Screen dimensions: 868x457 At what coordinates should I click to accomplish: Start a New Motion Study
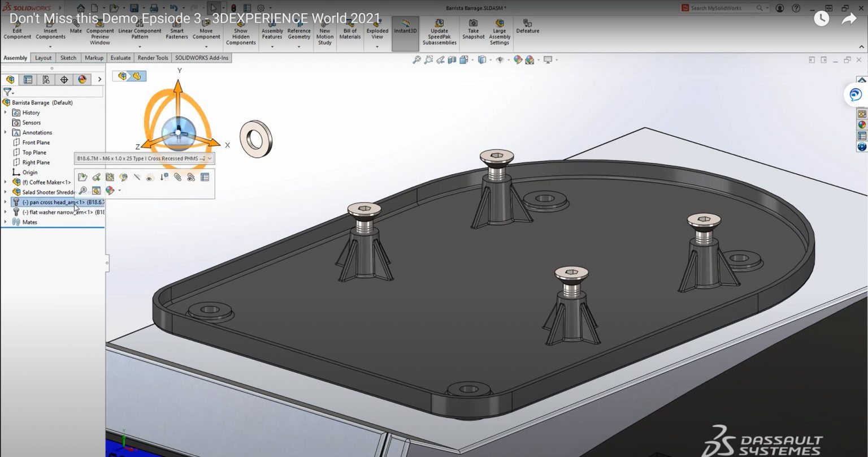(x=325, y=33)
